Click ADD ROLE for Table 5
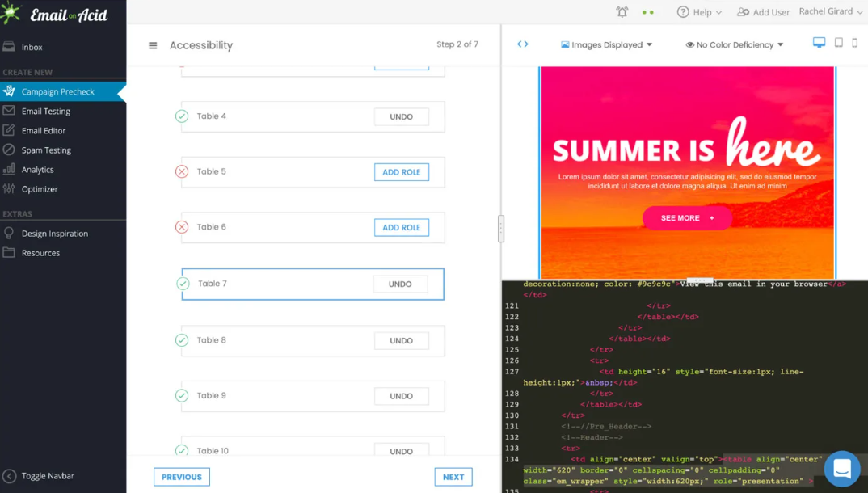The image size is (868, 493). 402,172
